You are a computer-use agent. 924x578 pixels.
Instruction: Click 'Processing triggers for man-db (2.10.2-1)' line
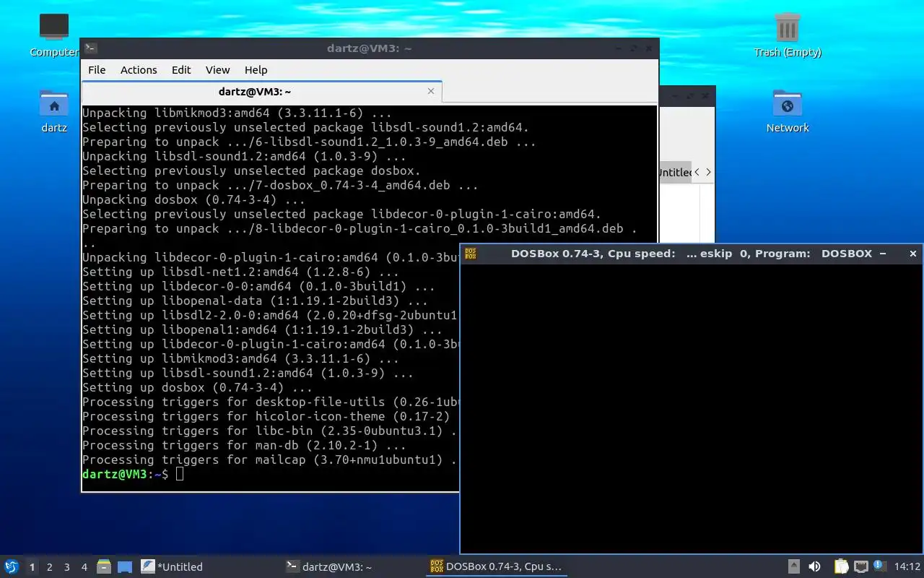[x=244, y=445]
